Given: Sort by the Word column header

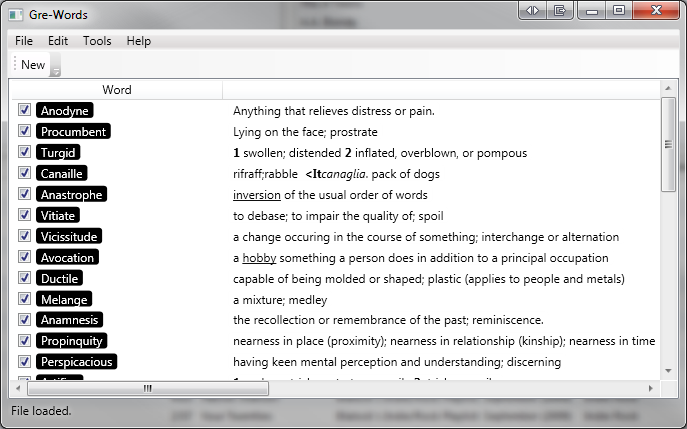Looking at the screenshot, I should click(117, 90).
